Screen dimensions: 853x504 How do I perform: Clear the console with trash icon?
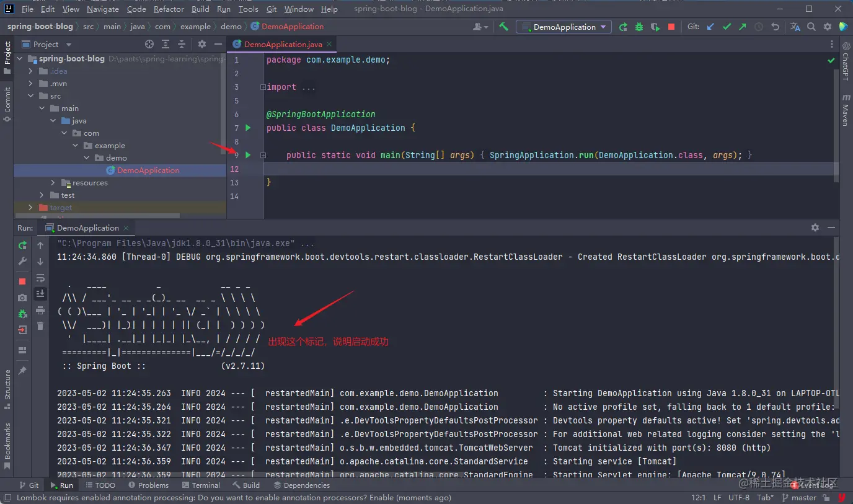point(40,326)
